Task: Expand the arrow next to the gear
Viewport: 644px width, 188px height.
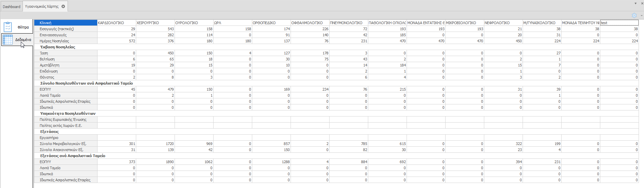Action: (641, 15)
